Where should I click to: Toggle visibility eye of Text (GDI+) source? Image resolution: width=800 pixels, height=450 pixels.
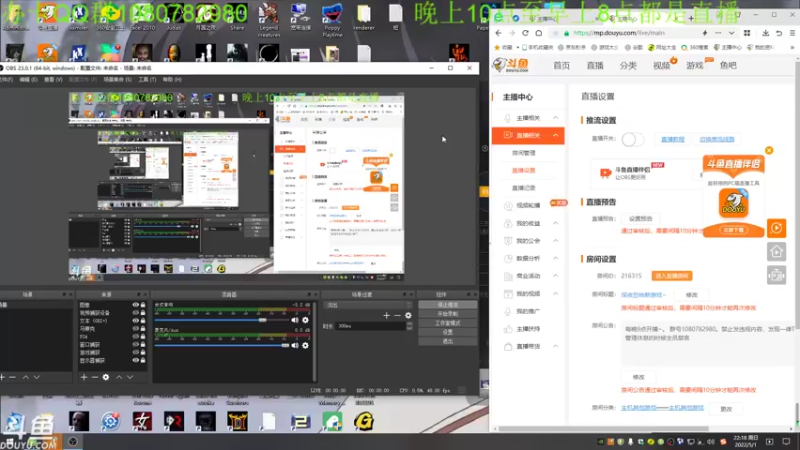(135, 321)
